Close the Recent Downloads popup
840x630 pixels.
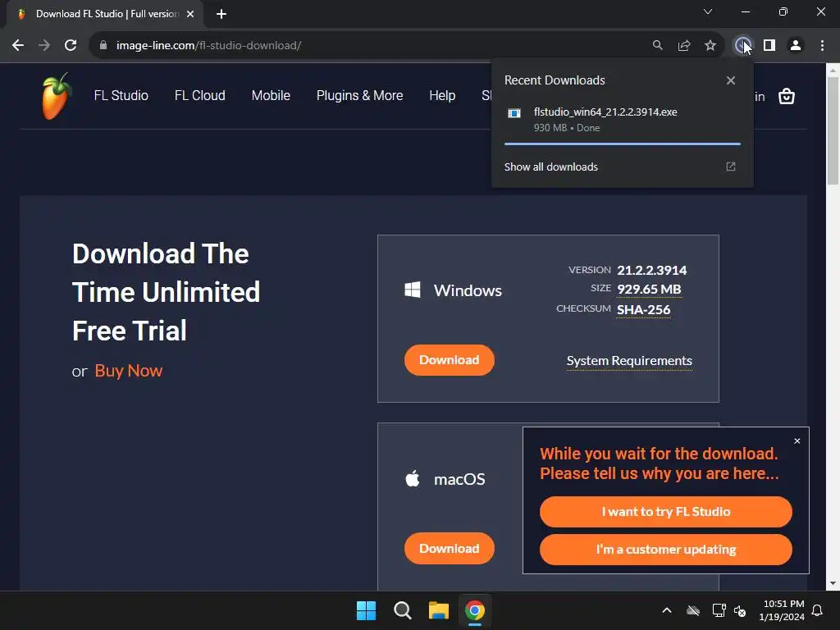[731, 80]
